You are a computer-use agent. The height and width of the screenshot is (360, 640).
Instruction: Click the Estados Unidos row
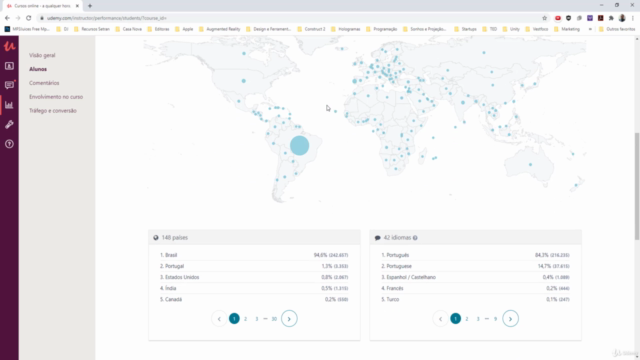click(254, 277)
